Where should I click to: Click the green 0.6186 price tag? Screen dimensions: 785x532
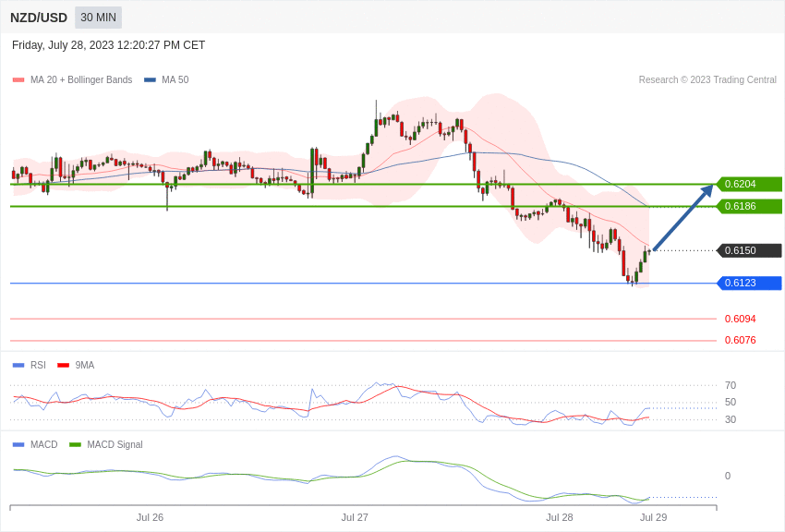coord(749,206)
